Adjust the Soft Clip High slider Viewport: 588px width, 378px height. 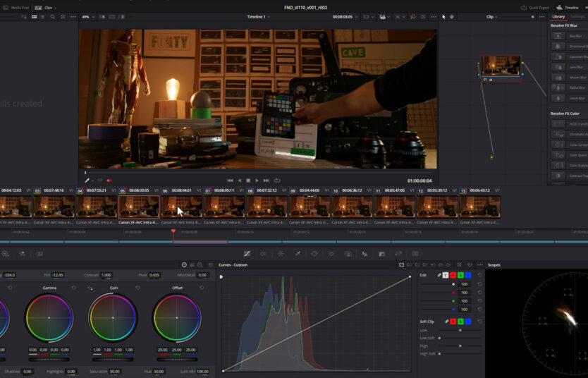point(460,346)
